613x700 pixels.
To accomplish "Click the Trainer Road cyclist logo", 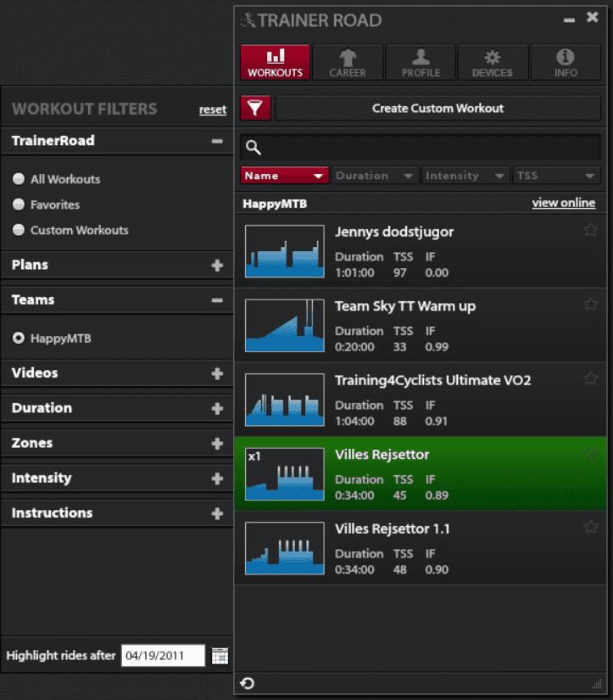I will [x=248, y=20].
